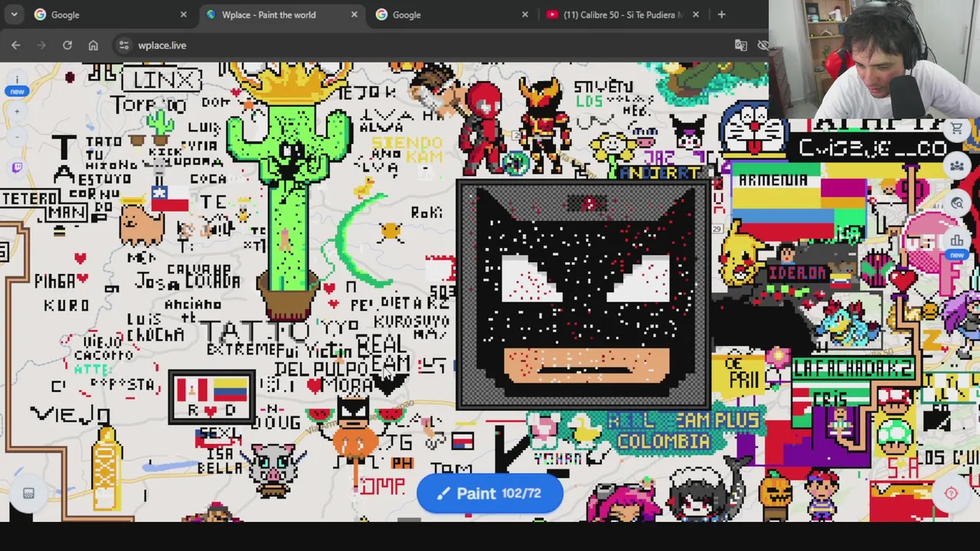Close the Wplace tab
This screenshot has height=551, width=980.
pyautogui.click(x=354, y=15)
